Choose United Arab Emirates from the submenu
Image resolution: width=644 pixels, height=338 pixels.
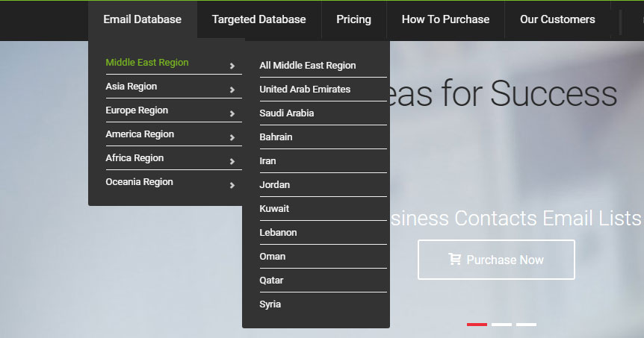pos(305,90)
